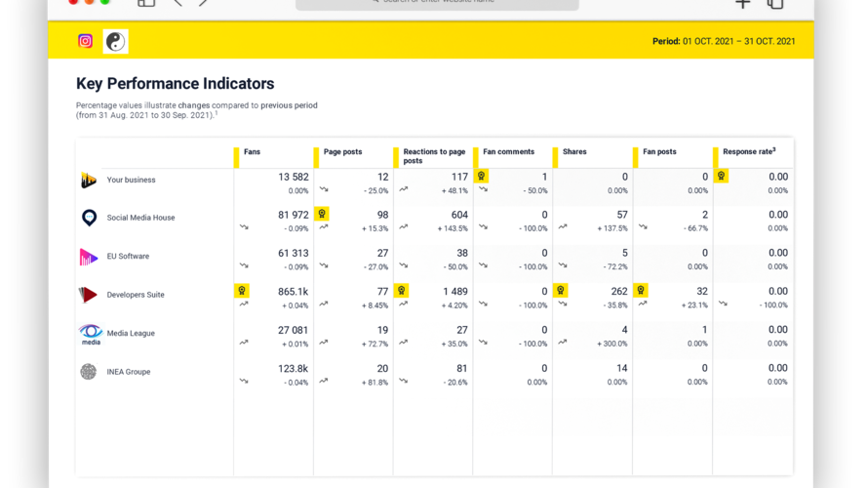This screenshot has height=488, width=868.
Task: Click Developers Suite fans value 865.1k
Action: [x=294, y=292]
